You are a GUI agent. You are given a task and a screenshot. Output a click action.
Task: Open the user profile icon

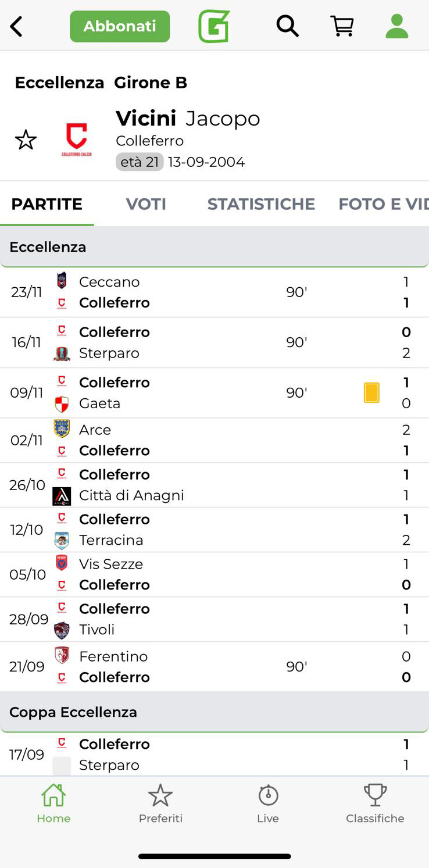coord(397,26)
